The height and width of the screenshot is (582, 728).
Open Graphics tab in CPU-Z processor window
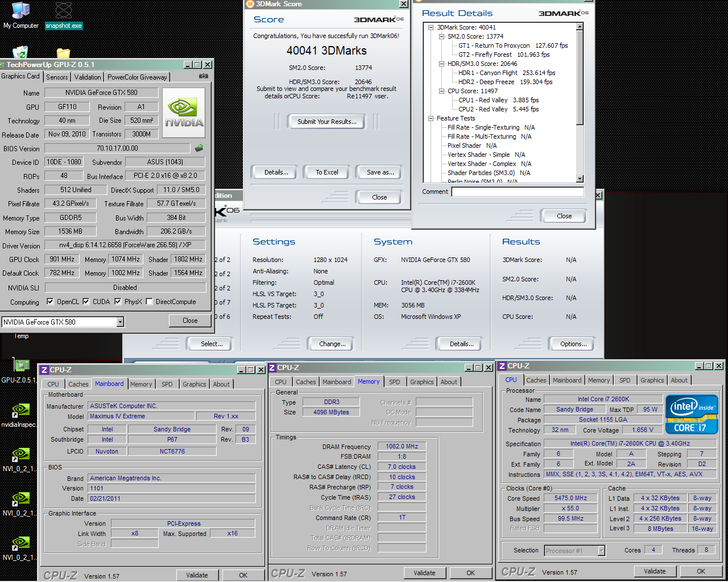(652, 380)
